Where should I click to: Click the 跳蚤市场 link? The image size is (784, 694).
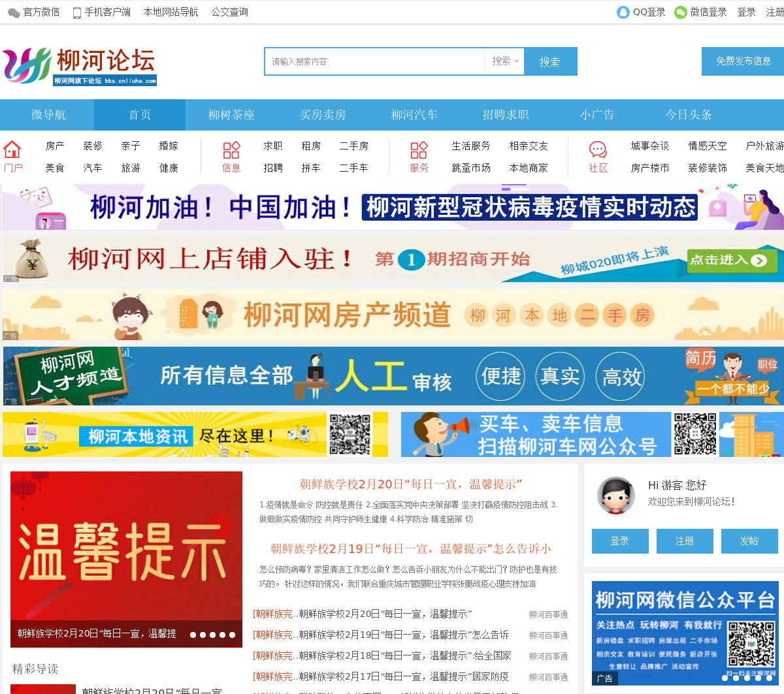[471, 168]
